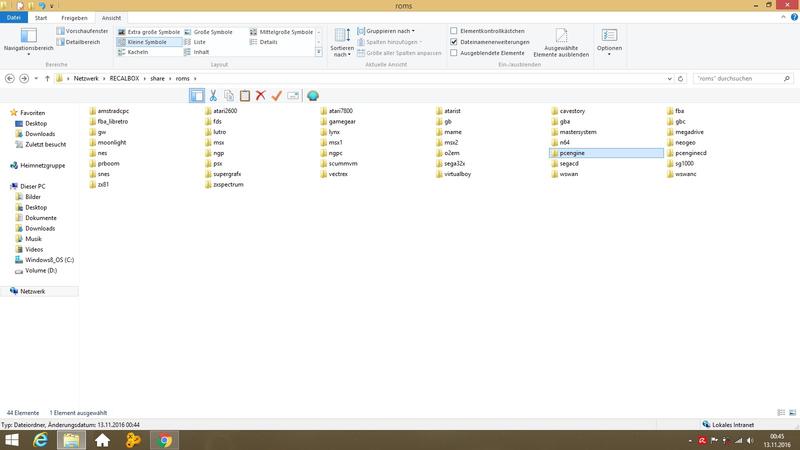Open Chrome from the taskbar
This screenshot has height=450, width=800.
point(164,440)
